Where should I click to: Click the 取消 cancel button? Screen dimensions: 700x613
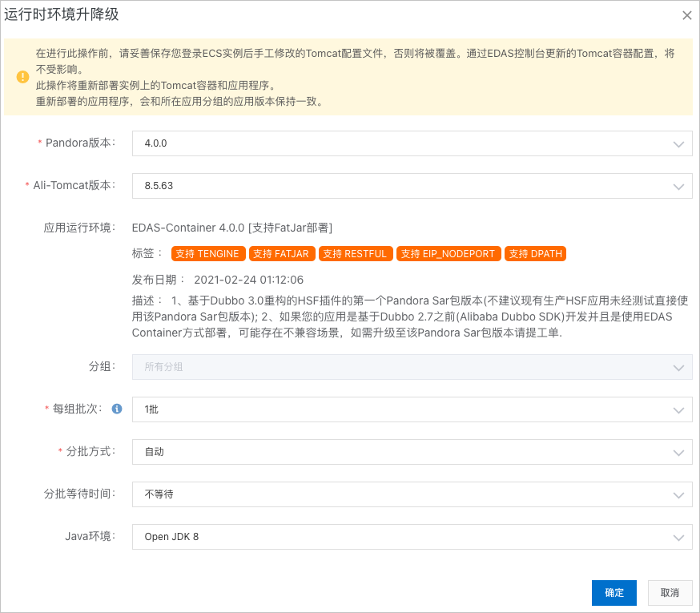click(x=670, y=593)
